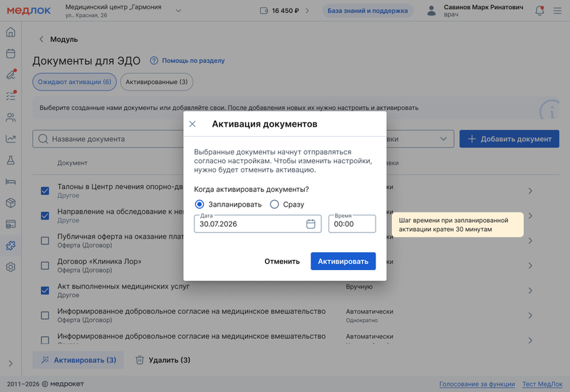Open Акт выполненных медицинских услуг row chevron

point(530,291)
